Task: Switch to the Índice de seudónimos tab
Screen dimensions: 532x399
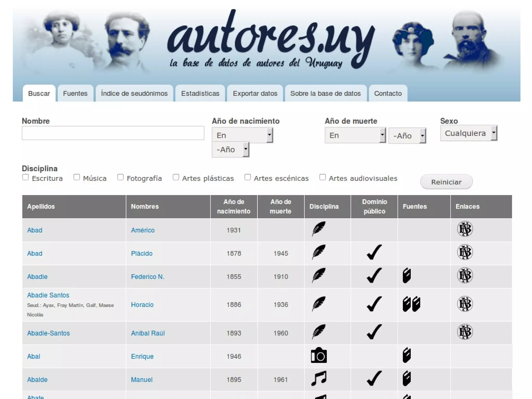Action: (x=134, y=94)
